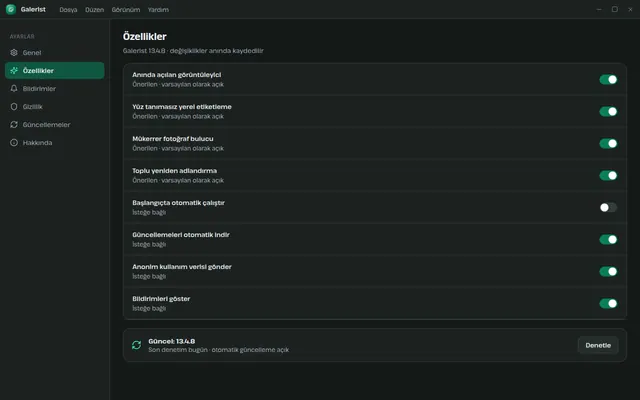
Task: Disable Anında açılan görüntüleyici toggle
Action: 608,80
